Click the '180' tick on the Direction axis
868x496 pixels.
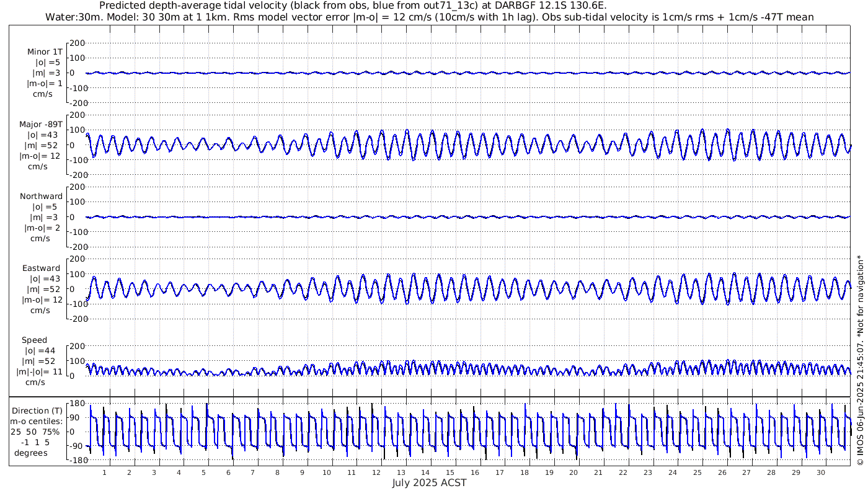(76, 403)
